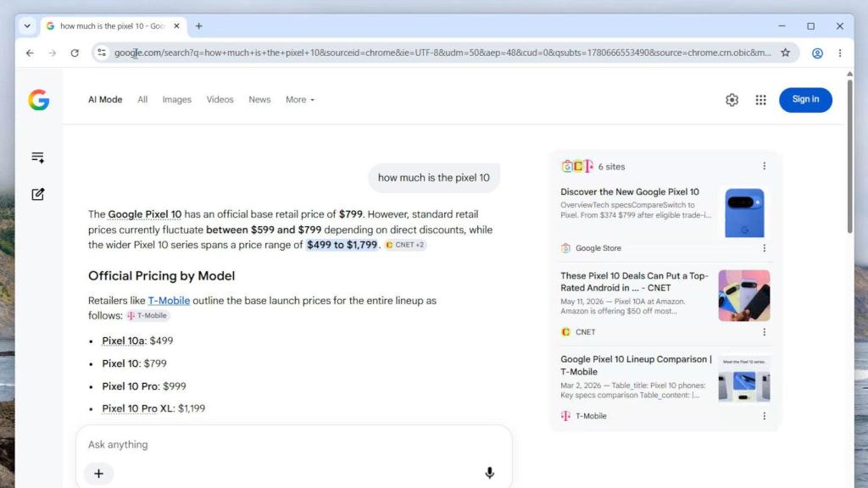The image size is (868, 488).
Task: Select the address bar URL field
Action: (442, 53)
